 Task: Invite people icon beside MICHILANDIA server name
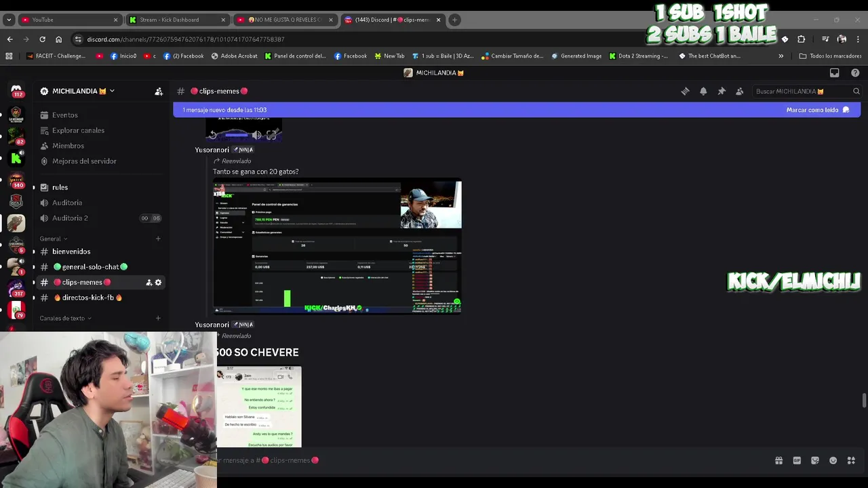coord(159,91)
